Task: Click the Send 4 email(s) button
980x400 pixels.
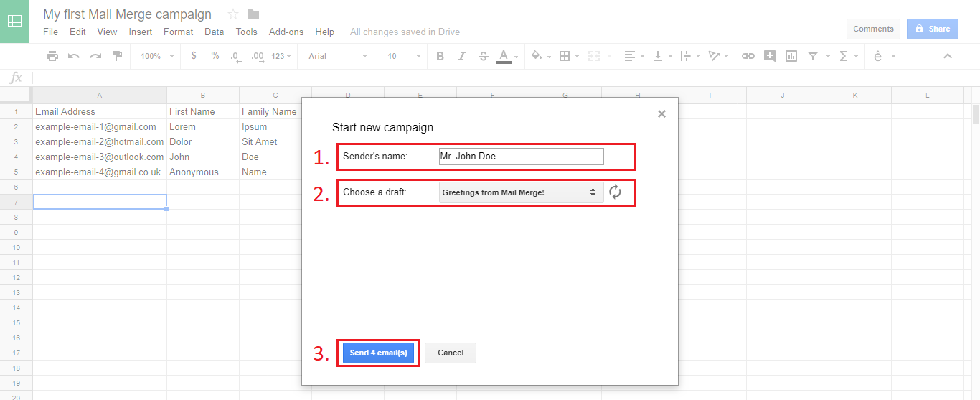Action: pyautogui.click(x=378, y=353)
